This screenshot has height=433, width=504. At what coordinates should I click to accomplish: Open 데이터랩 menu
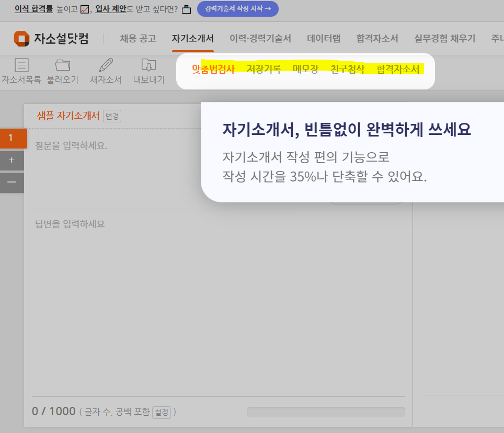324,39
